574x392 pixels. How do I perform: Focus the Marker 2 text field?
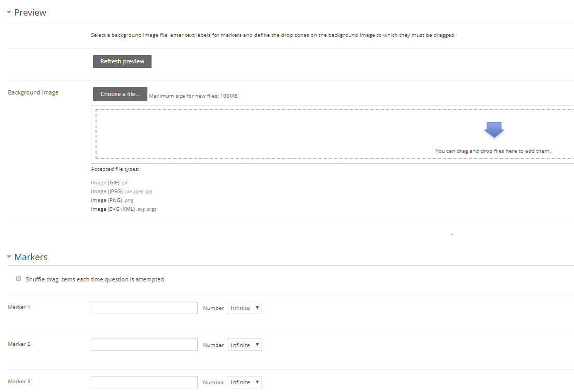pos(144,345)
